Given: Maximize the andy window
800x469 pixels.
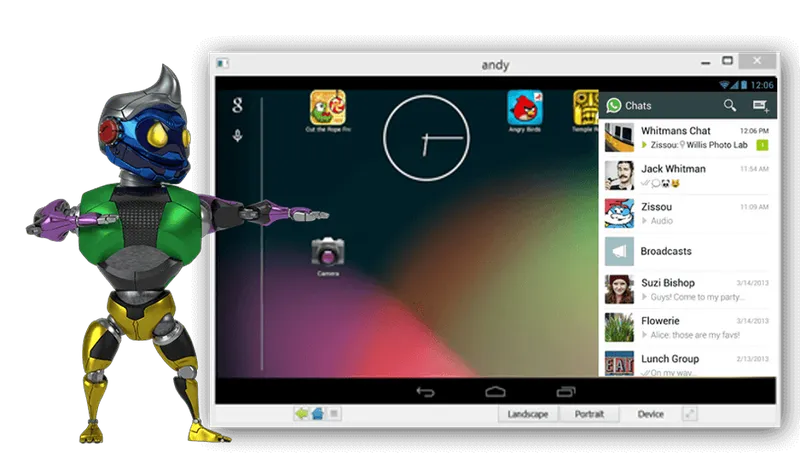Looking at the screenshot, I should 728,61.
